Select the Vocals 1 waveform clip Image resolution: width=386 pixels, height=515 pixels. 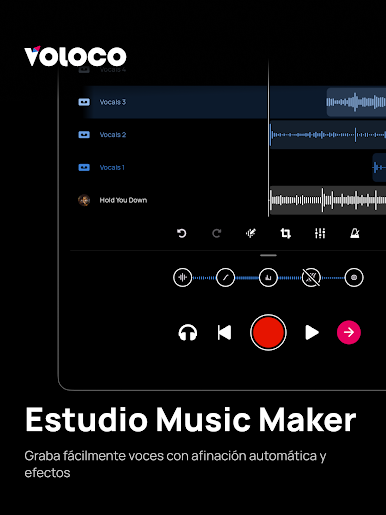379,167
